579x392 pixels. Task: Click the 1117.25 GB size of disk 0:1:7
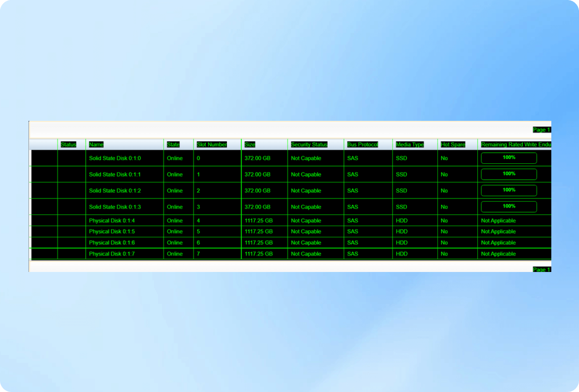tap(259, 254)
